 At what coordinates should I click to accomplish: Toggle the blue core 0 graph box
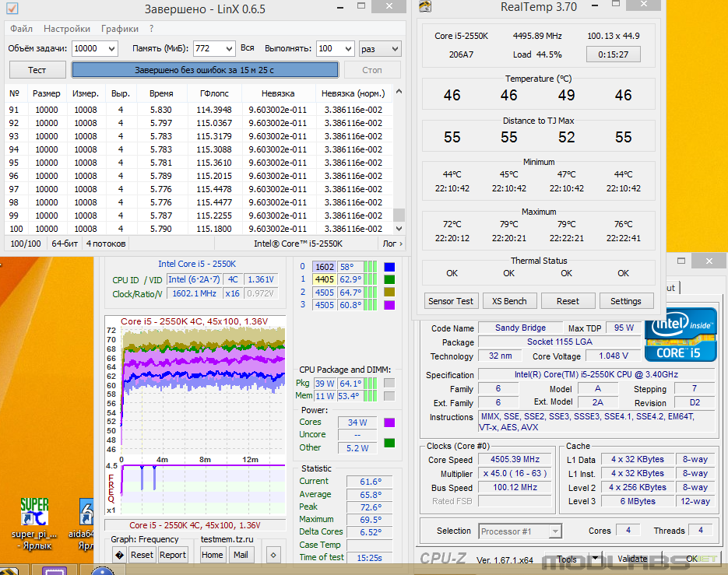pyautogui.click(x=389, y=267)
